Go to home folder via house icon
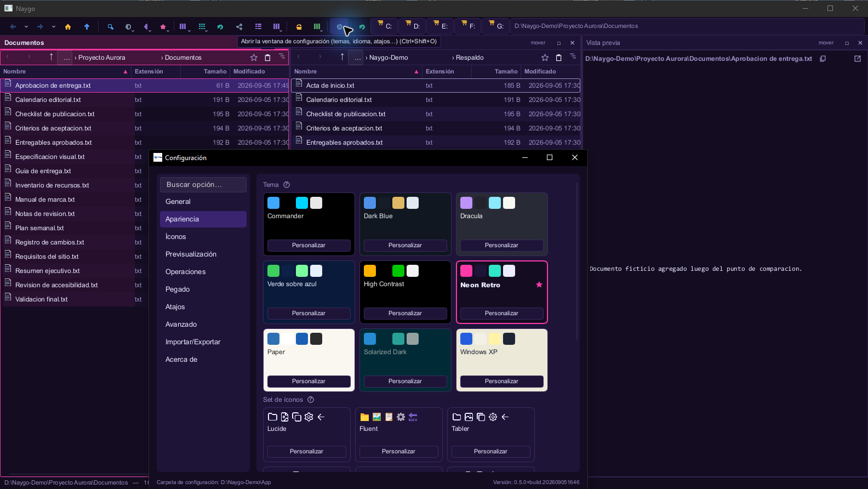868x489 pixels. [68, 26]
